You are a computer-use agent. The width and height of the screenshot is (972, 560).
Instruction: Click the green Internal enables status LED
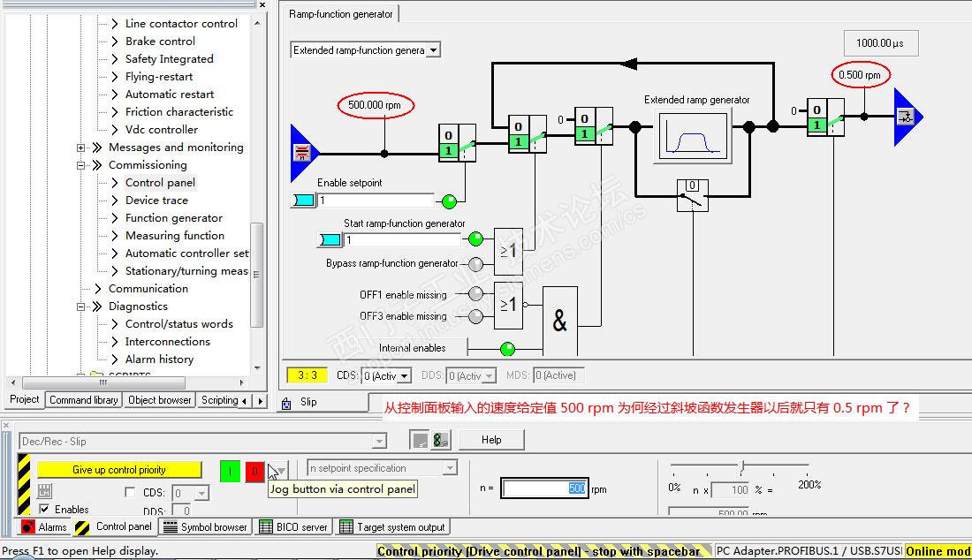507,349
